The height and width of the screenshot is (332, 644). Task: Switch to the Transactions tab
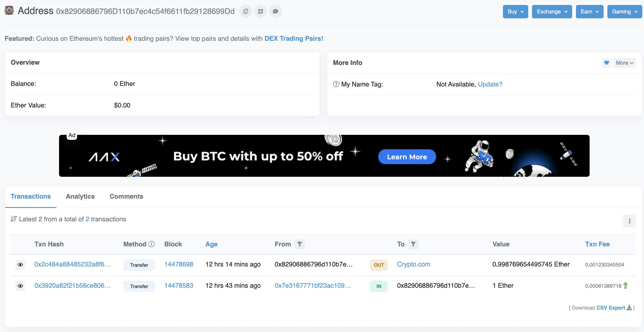point(31,197)
